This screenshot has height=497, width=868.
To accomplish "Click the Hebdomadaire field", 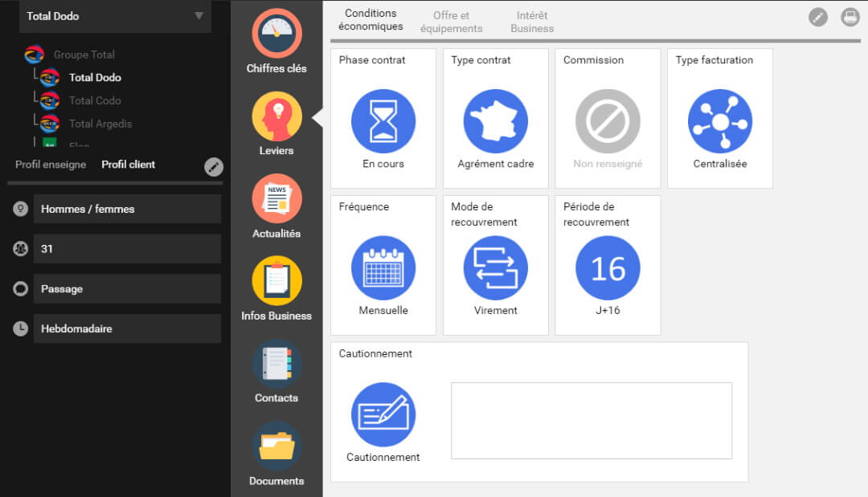I will 127,328.
